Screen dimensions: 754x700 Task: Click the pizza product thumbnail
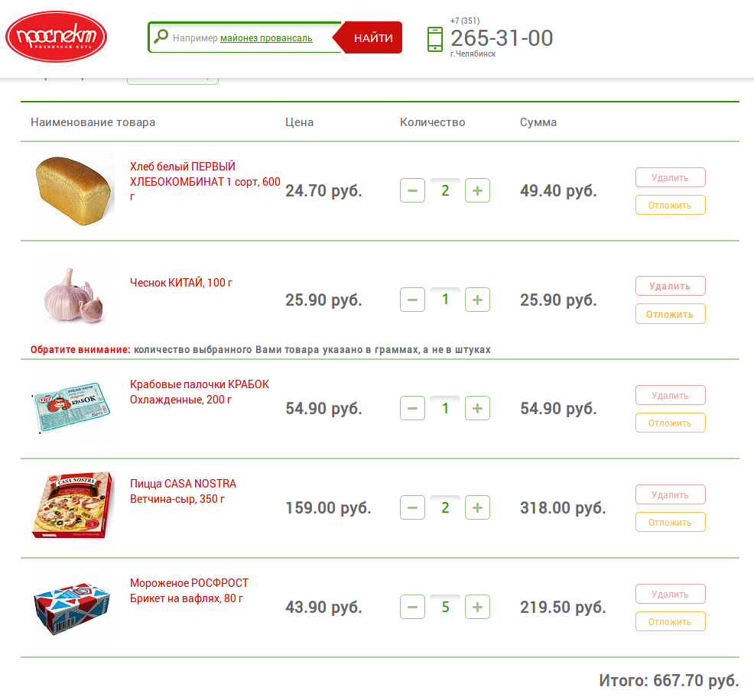[73, 505]
